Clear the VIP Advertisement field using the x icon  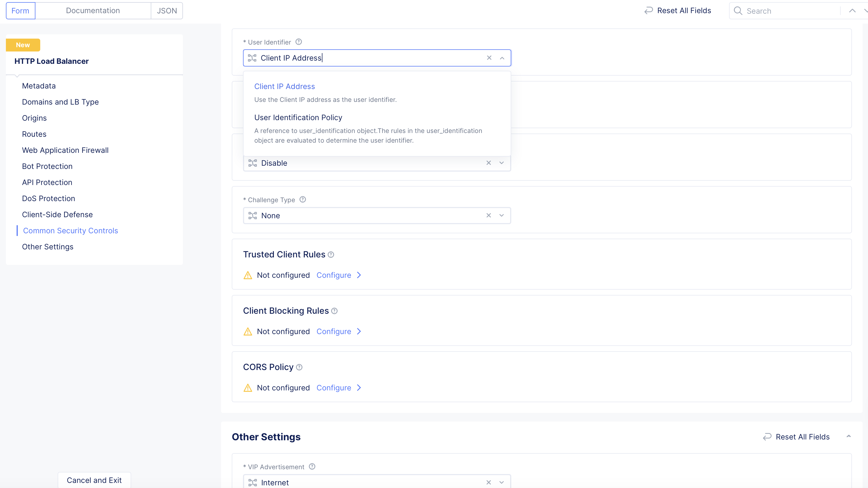click(489, 482)
